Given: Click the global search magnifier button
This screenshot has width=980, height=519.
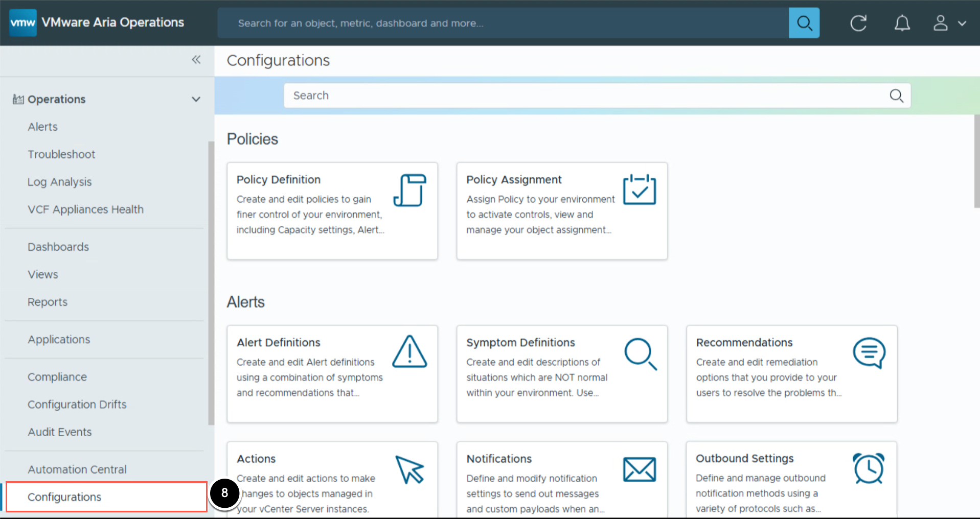Looking at the screenshot, I should pyautogui.click(x=804, y=23).
